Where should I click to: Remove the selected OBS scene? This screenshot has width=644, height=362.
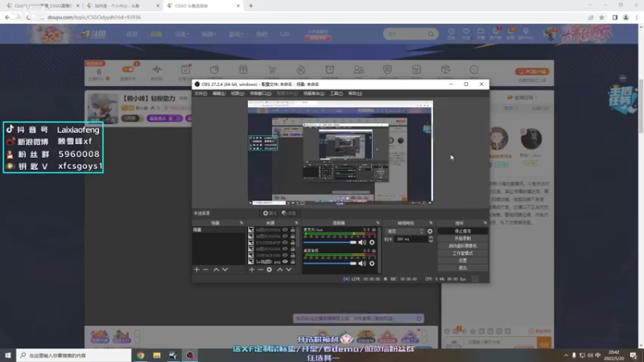[206, 269]
